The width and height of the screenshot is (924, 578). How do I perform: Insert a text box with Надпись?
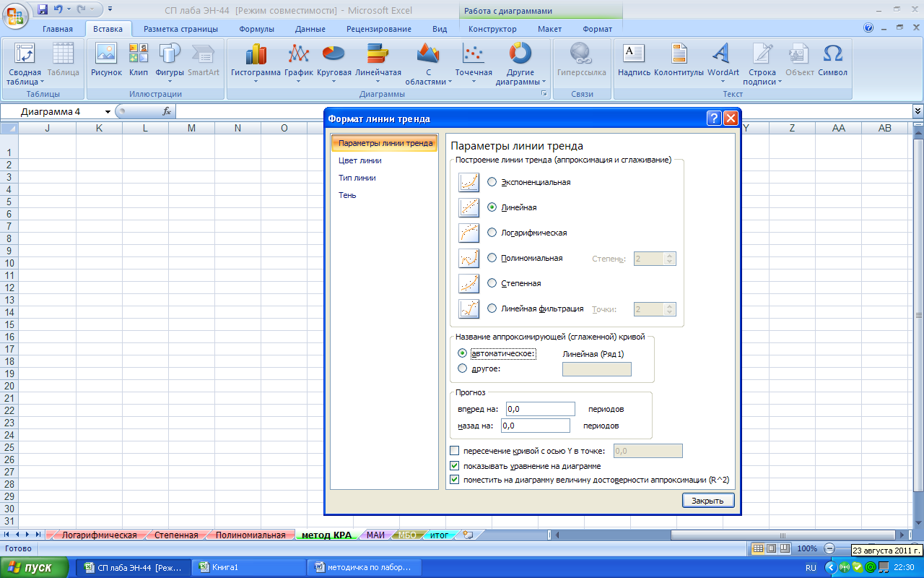[x=634, y=60]
